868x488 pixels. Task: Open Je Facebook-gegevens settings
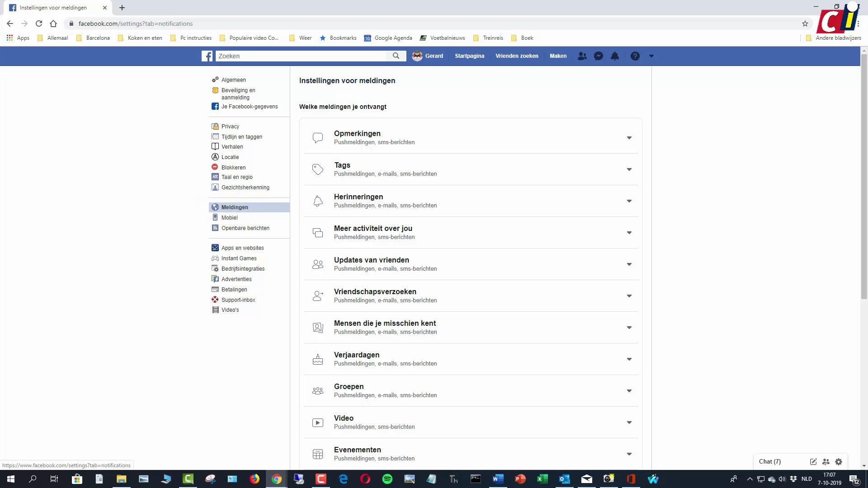click(x=250, y=107)
